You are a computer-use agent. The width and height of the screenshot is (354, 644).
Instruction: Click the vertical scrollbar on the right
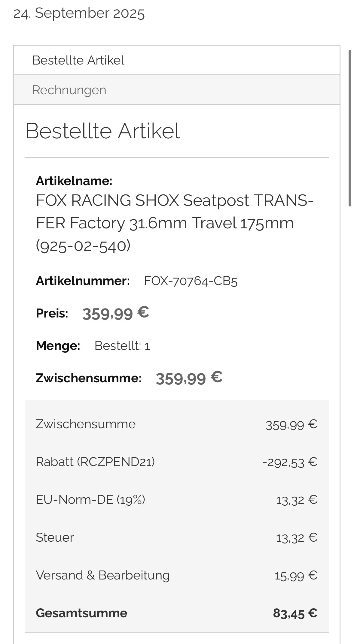350,128
